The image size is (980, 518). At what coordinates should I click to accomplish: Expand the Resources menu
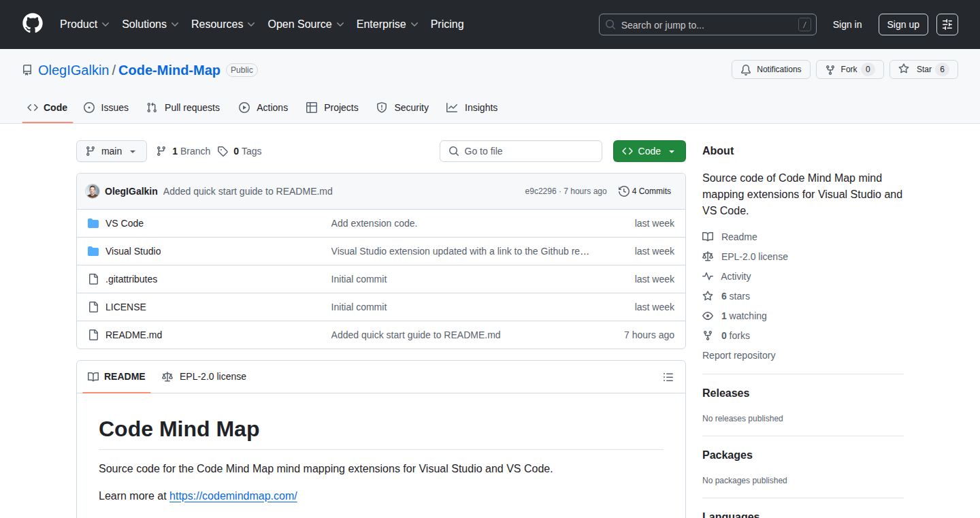click(x=223, y=25)
